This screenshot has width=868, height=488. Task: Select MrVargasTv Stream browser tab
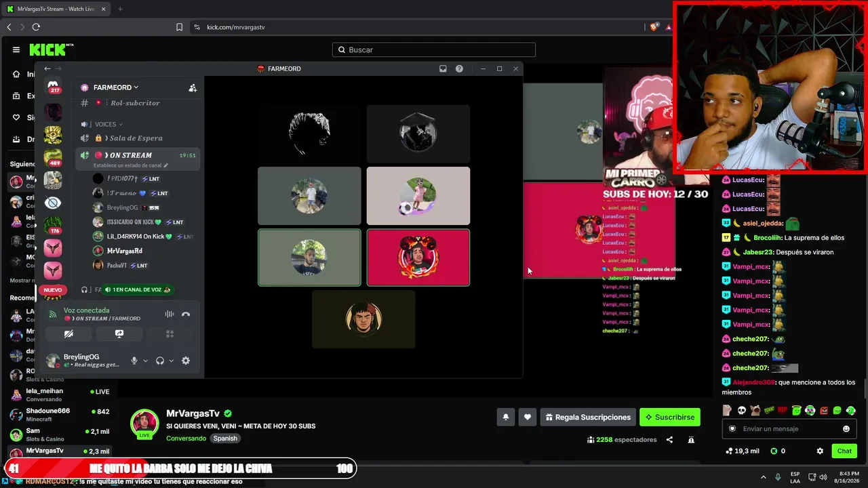[x=56, y=9]
